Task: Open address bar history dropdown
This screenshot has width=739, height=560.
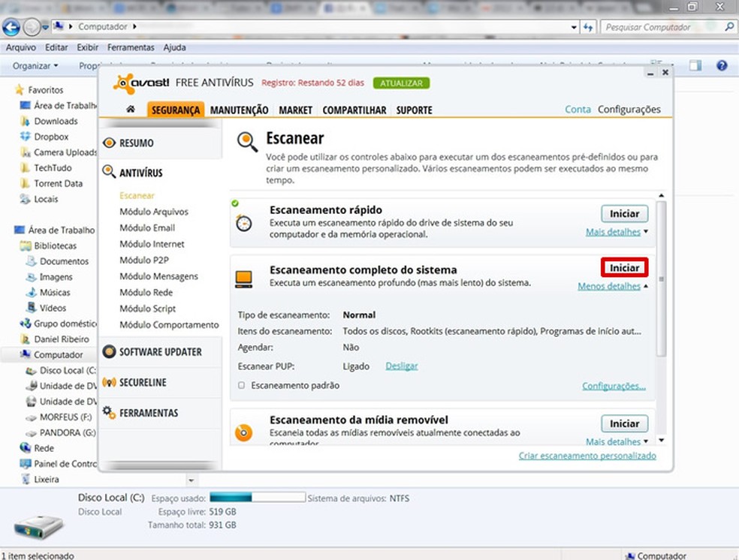Action: [x=573, y=27]
